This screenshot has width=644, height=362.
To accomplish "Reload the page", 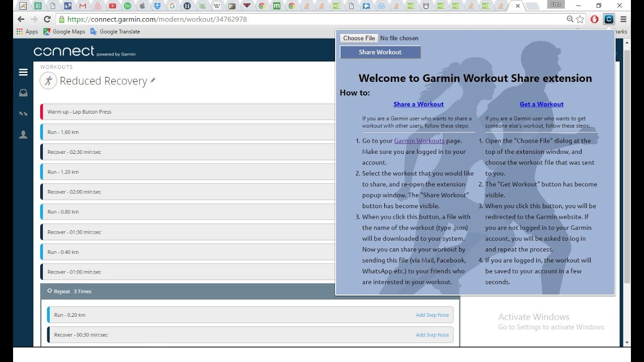I will coord(47,19).
